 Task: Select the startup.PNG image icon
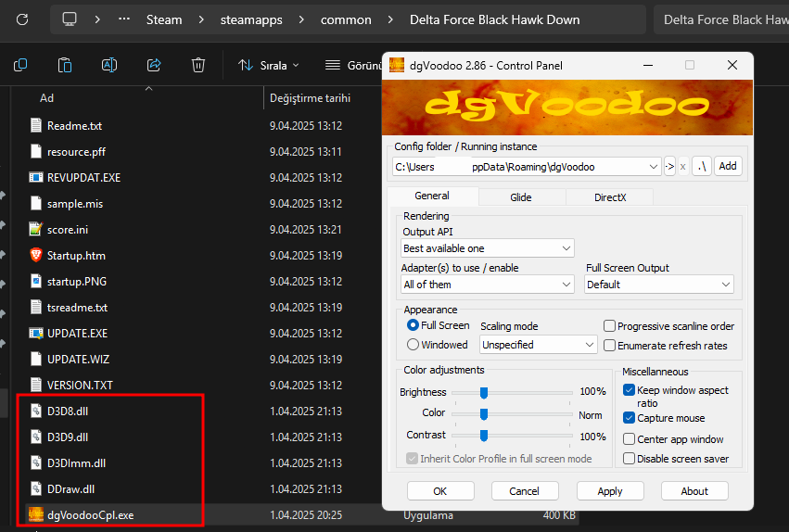click(36, 281)
